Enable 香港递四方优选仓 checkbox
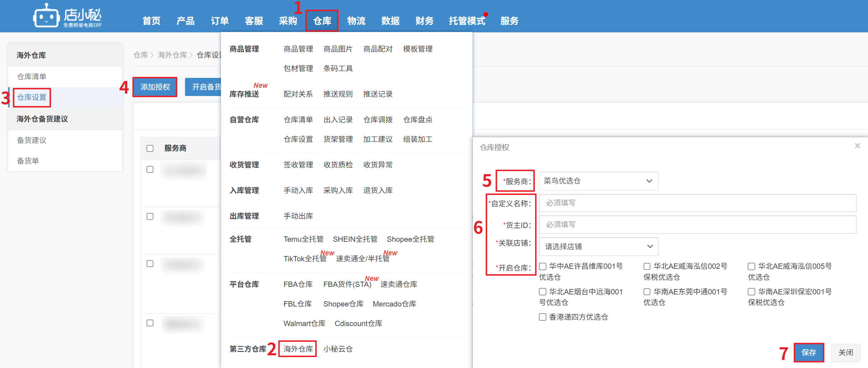Viewport: 868px width, 368px height. point(543,317)
